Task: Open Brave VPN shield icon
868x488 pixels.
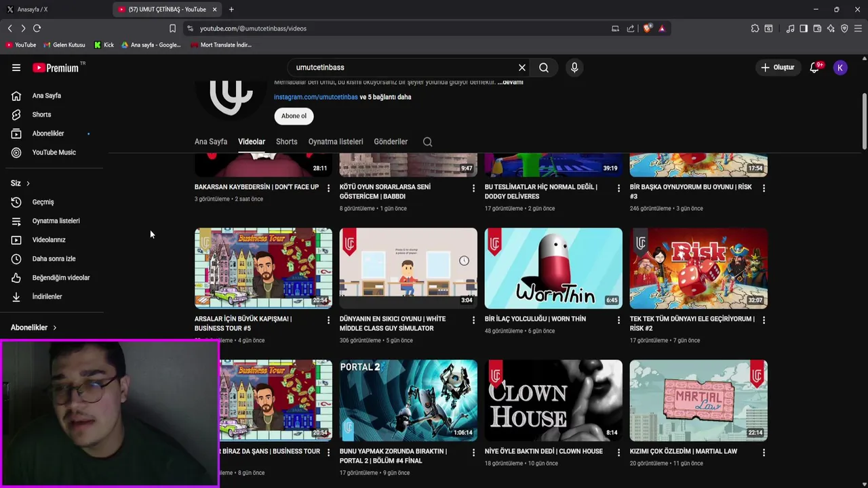Action: pyautogui.click(x=844, y=28)
